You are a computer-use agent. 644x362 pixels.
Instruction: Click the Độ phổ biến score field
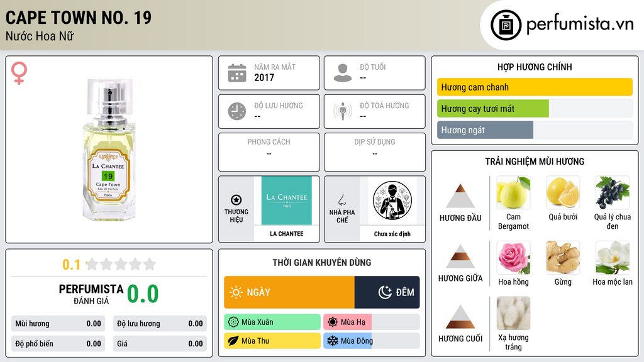click(58, 344)
